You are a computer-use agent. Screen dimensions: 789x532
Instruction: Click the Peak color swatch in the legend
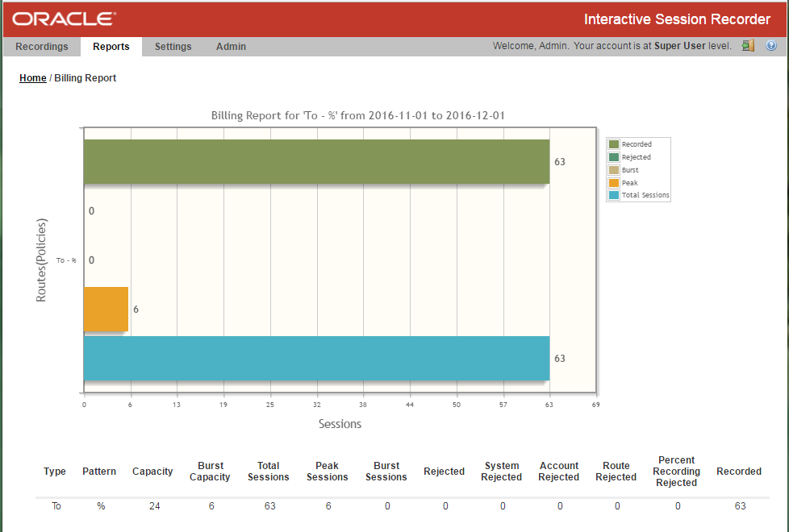(x=614, y=182)
